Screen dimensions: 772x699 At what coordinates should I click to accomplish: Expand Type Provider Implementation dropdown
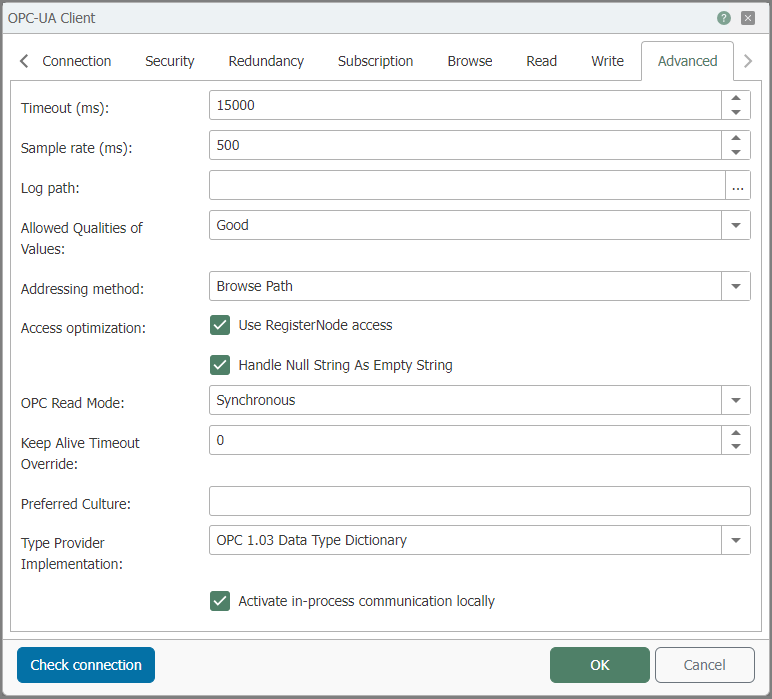736,540
